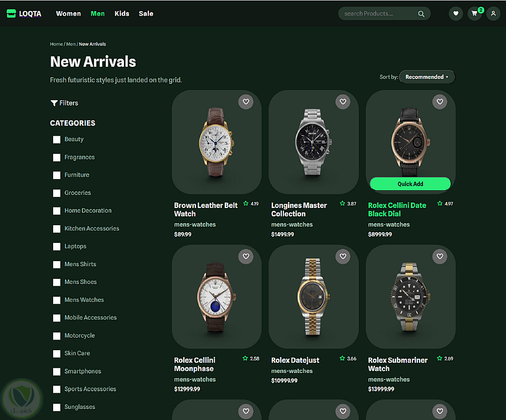Click the Brown Leather Belt Watch image

point(217,142)
